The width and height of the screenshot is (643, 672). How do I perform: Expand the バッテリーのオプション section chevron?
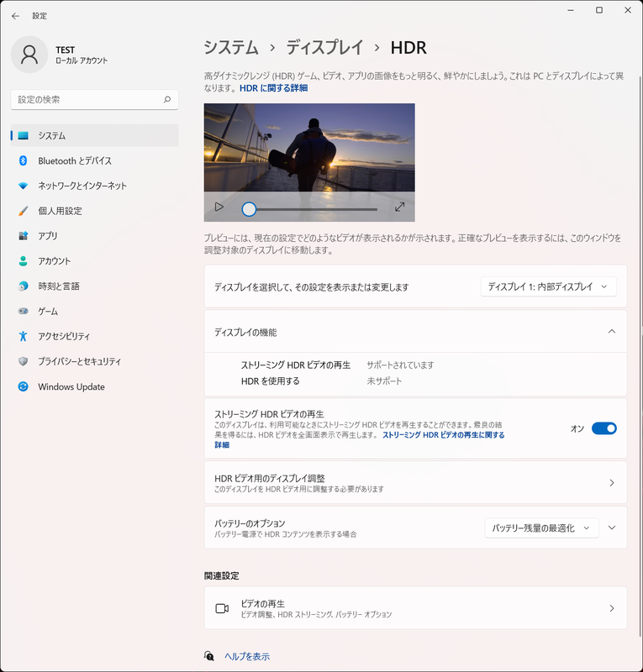click(612, 528)
